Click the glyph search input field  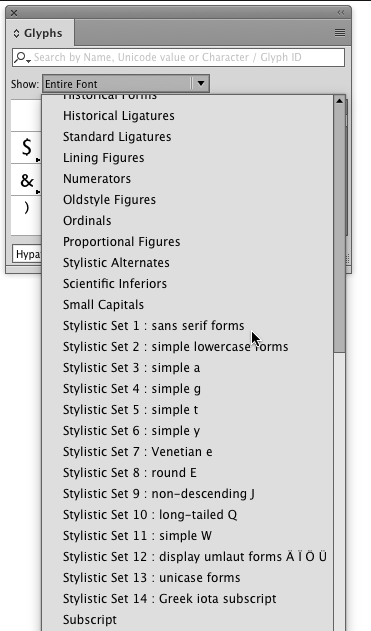point(178,57)
